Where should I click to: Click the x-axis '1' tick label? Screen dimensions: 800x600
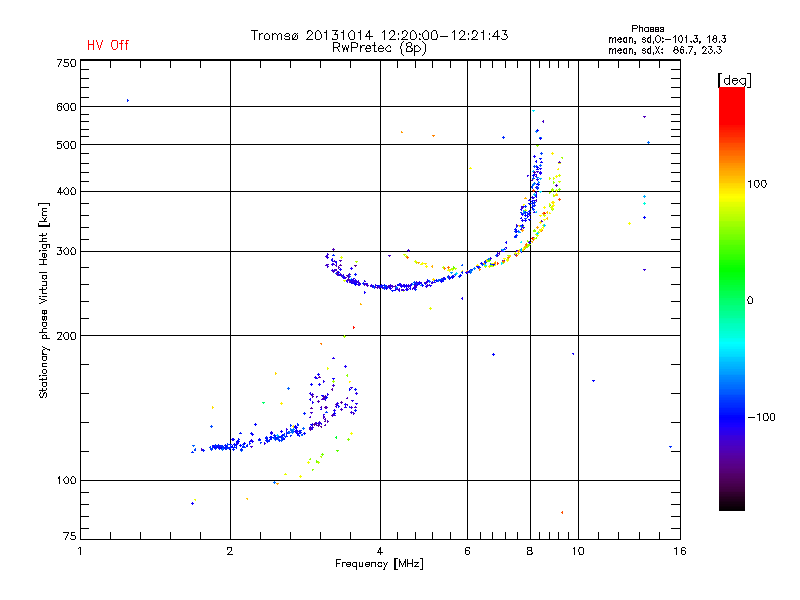point(80,551)
